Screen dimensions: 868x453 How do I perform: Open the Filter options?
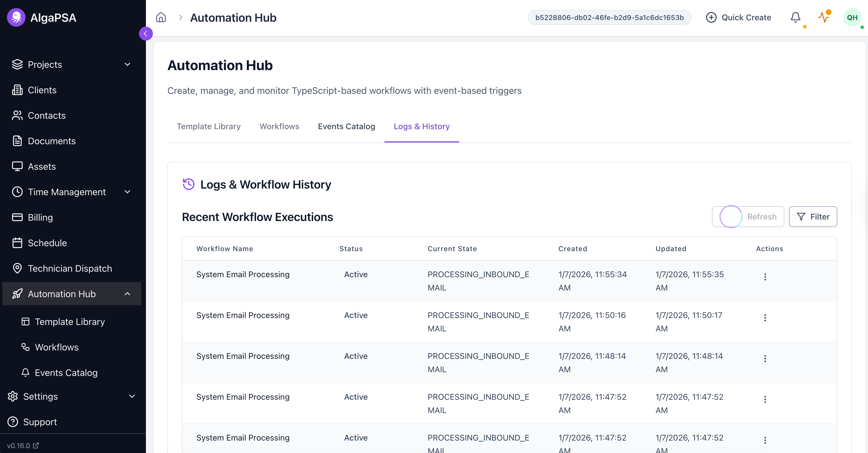(813, 217)
